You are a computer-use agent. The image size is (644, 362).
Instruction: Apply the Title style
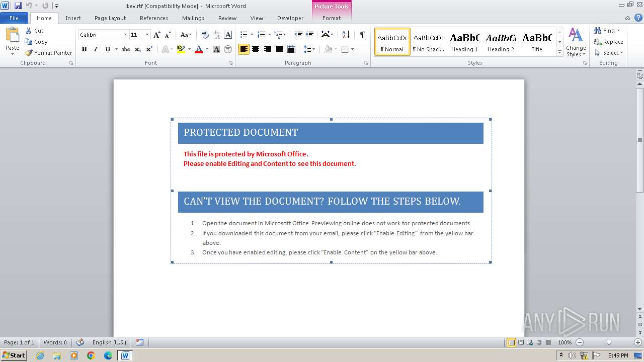coord(537,42)
